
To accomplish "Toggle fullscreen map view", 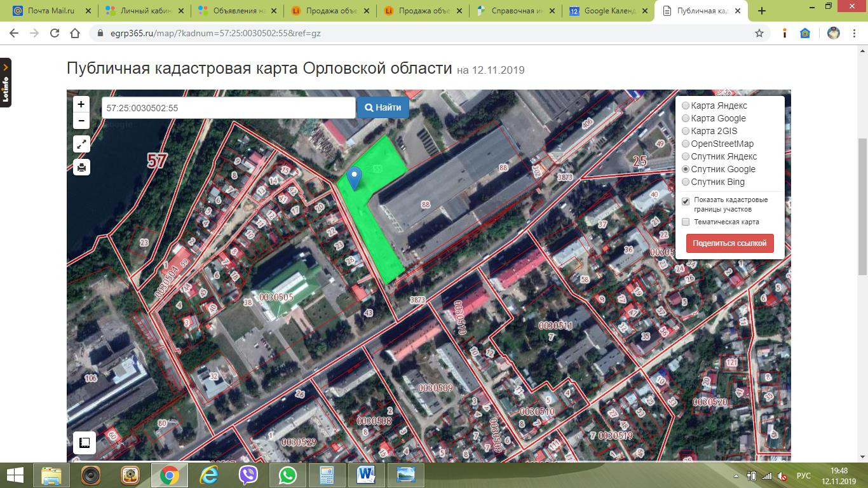I will pyautogui.click(x=81, y=144).
